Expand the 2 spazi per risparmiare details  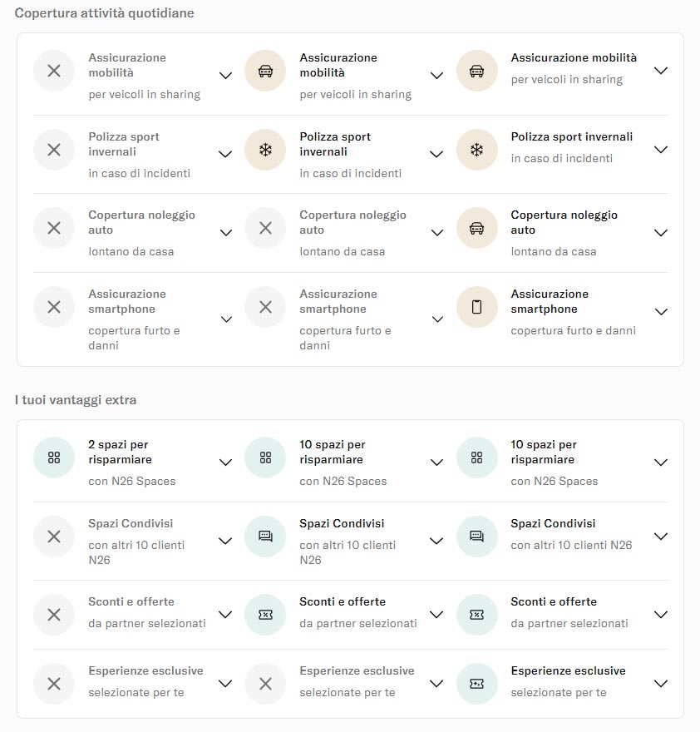tap(225, 462)
